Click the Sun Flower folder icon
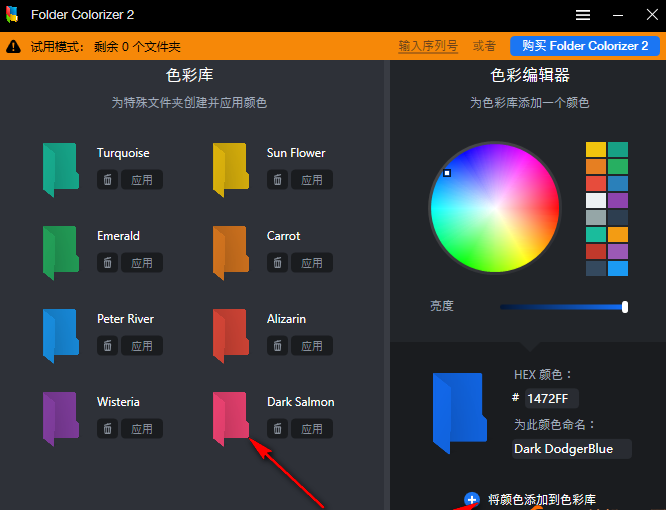Viewport: 666px width, 510px height. [x=231, y=170]
